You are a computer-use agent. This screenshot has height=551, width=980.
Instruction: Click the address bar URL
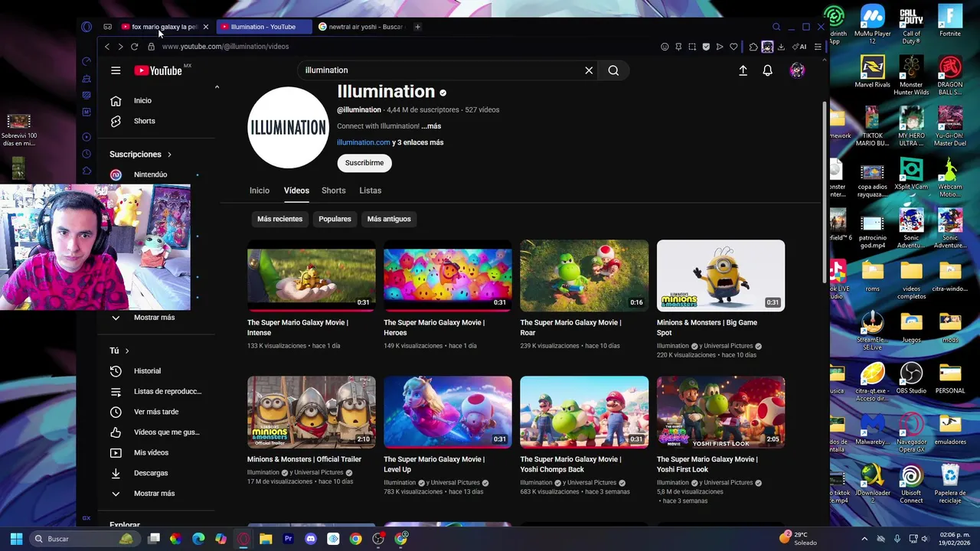225,47
